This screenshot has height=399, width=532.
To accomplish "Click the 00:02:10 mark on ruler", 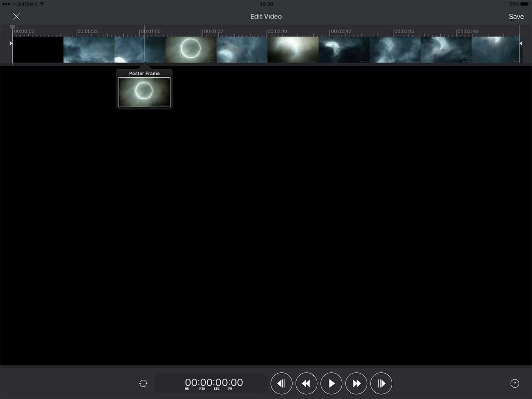I will tap(277, 31).
